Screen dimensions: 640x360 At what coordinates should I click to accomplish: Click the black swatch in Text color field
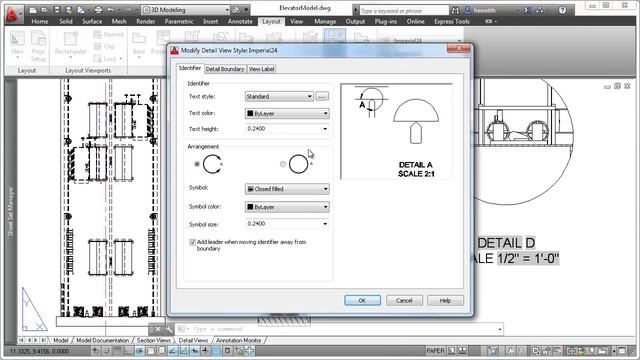(250, 113)
